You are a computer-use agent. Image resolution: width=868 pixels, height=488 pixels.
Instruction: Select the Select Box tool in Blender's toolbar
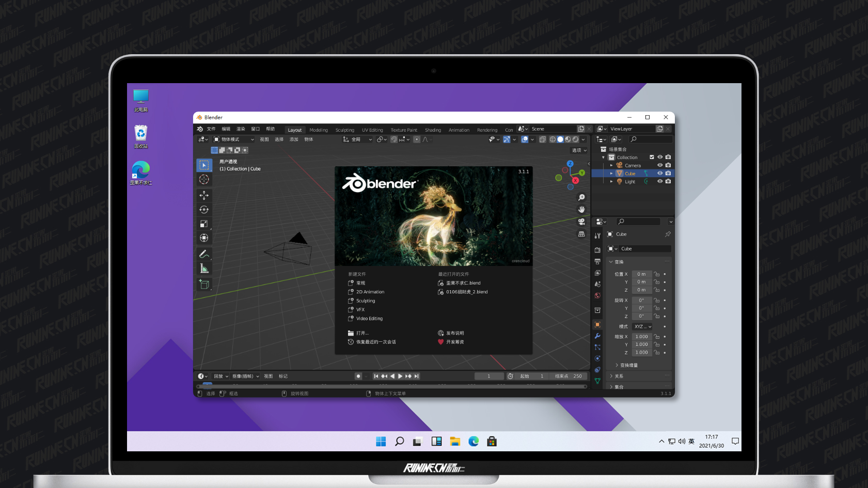click(x=204, y=165)
